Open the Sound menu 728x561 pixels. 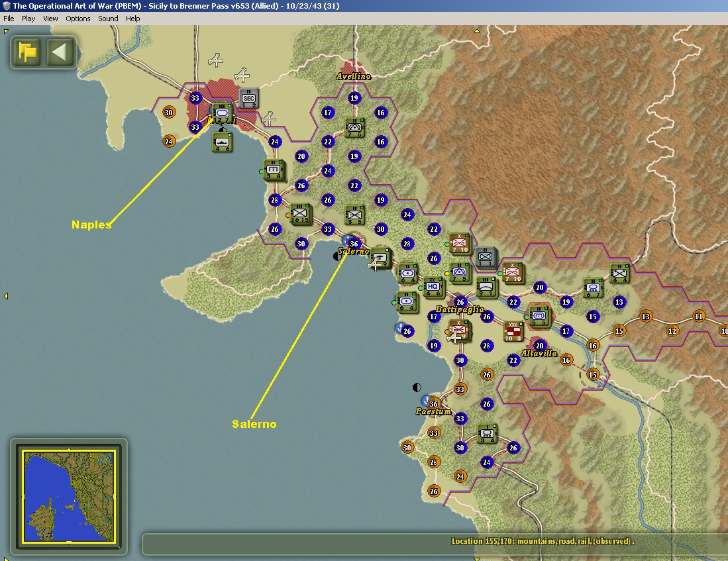(x=108, y=19)
